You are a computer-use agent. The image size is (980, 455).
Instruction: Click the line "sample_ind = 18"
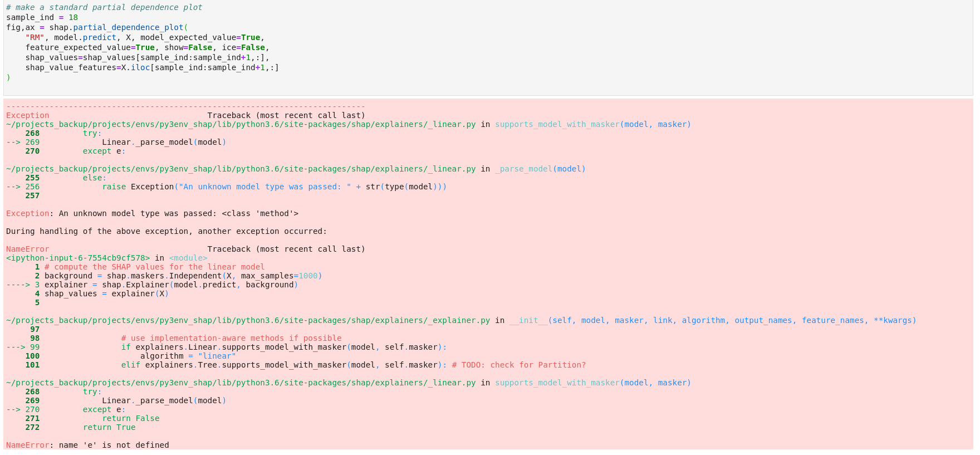coord(42,18)
